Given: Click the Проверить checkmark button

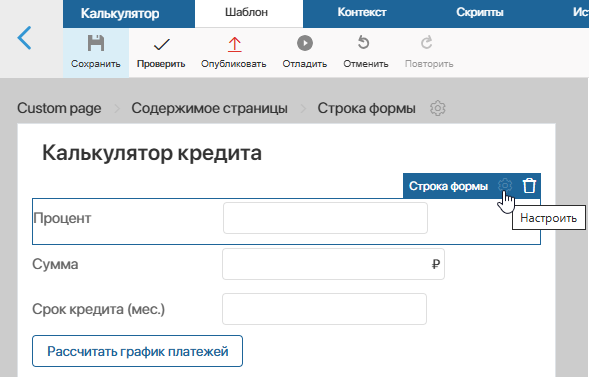Looking at the screenshot, I should pyautogui.click(x=161, y=53).
